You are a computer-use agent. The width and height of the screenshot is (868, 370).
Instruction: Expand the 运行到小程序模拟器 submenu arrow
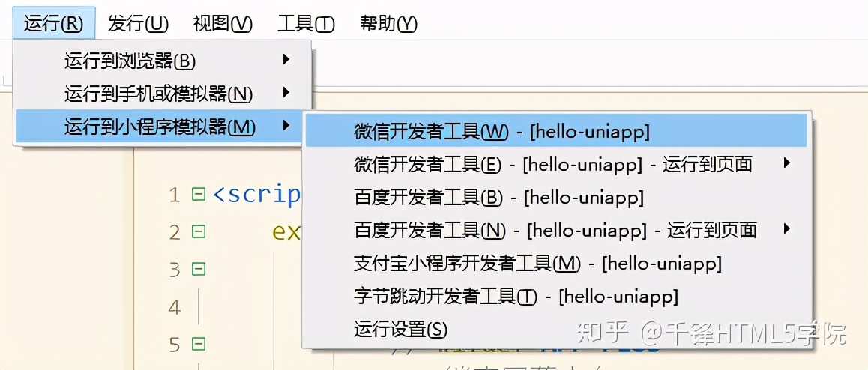tap(286, 126)
